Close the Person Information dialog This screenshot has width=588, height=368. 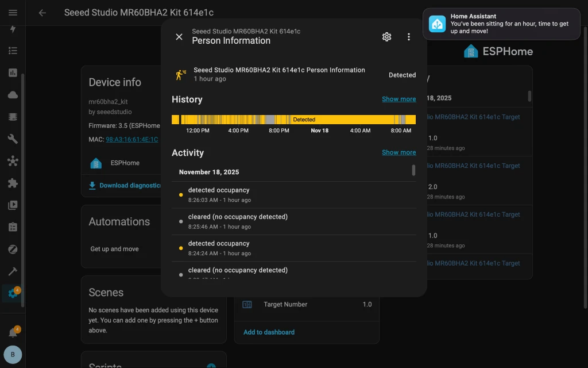tap(179, 37)
